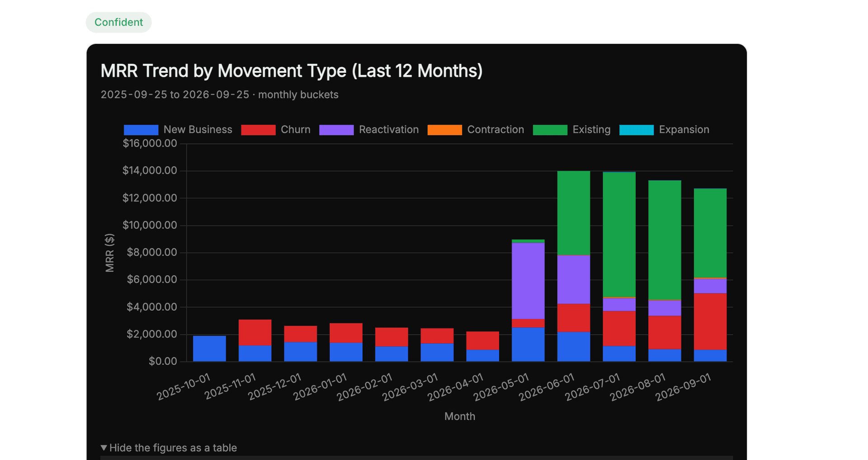Screen dimensions: 868x460
Task: Select the 2025-10-01 New Business bar
Action: point(209,348)
